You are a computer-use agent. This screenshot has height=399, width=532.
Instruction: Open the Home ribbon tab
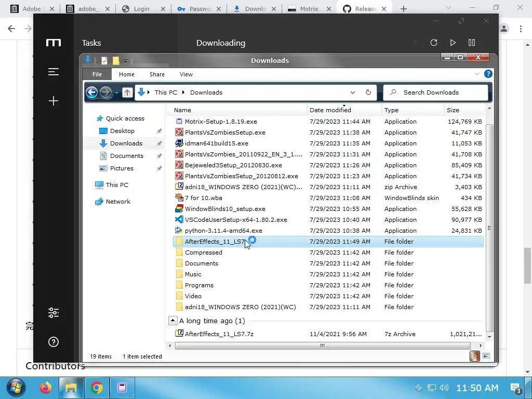127,74
